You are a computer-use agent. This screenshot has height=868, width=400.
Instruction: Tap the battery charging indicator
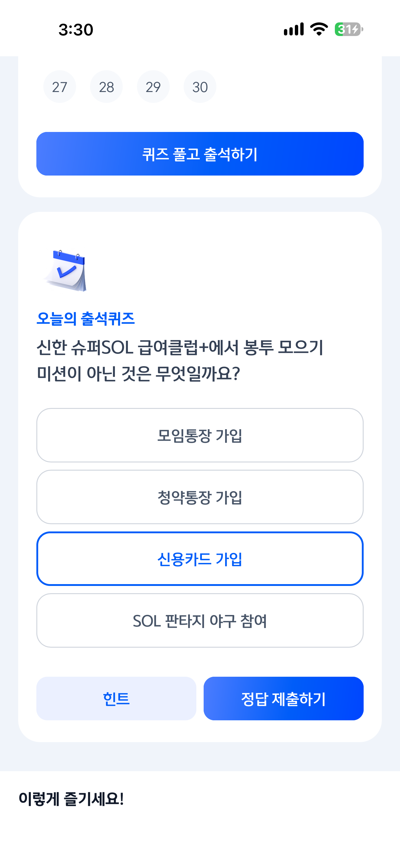pos(349,29)
